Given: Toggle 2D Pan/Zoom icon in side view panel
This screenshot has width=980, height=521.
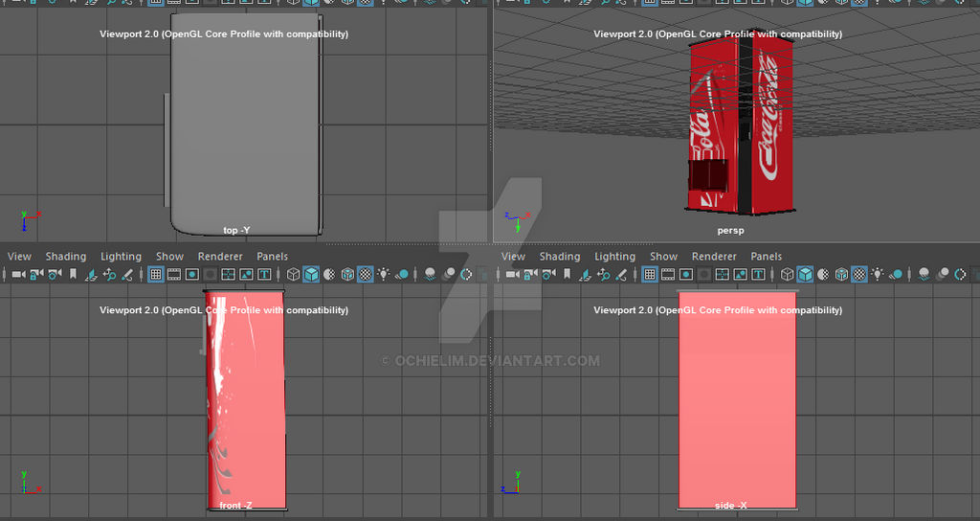Looking at the screenshot, I should [x=603, y=274].
